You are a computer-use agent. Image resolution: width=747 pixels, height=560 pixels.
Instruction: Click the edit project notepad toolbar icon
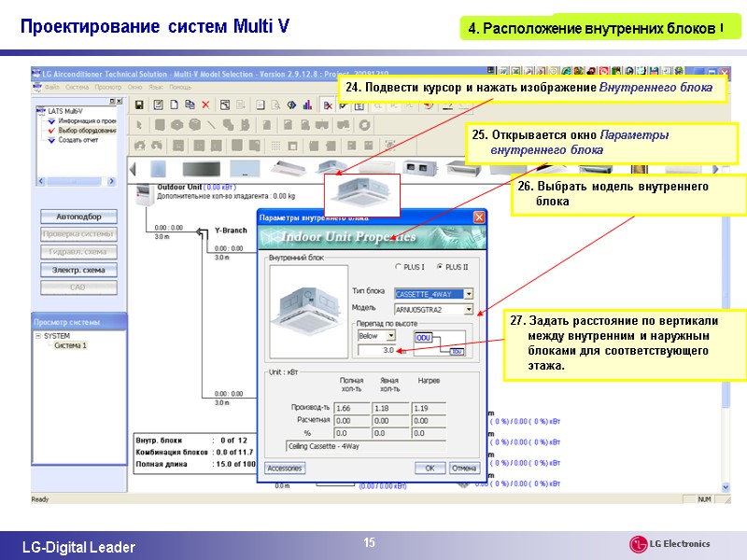pyautogui.click(x=158, y=105)
